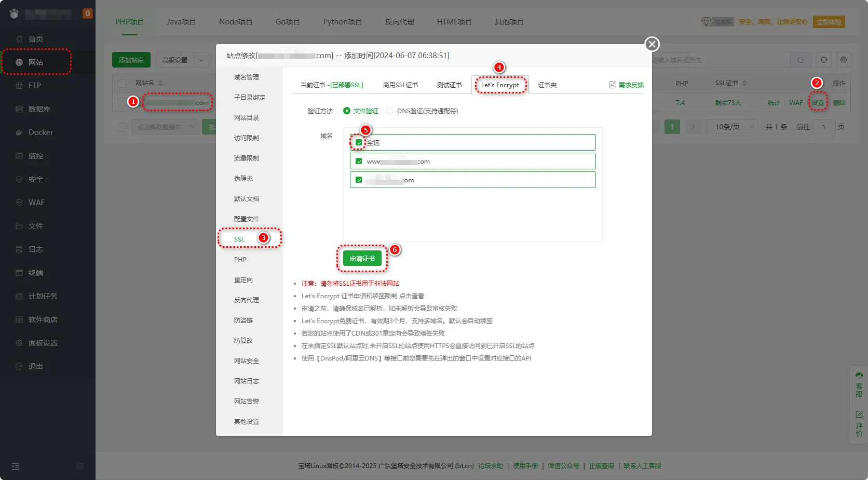Screen dimensions: 868x480
Task: Open the FTP sidebar icon
Action: point(19,86)
